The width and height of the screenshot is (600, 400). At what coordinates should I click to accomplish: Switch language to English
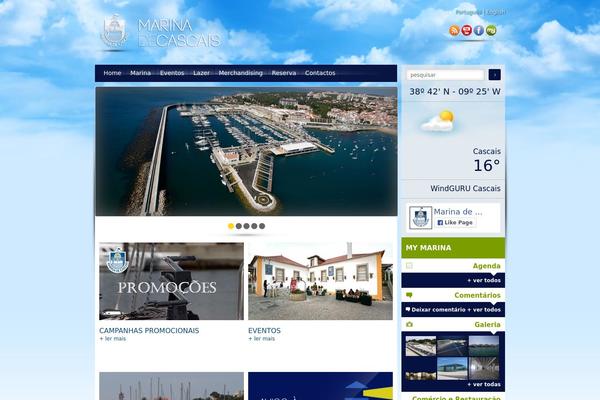coord(496,12)
